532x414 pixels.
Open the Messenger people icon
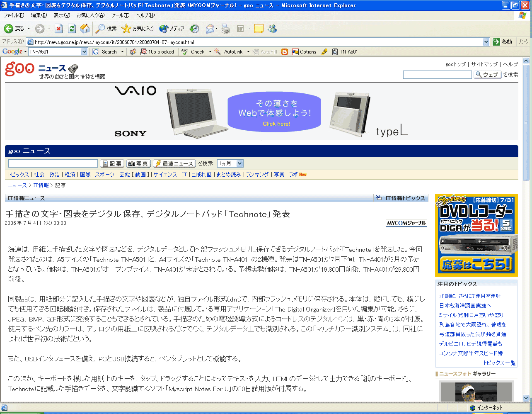click(272, 29)
